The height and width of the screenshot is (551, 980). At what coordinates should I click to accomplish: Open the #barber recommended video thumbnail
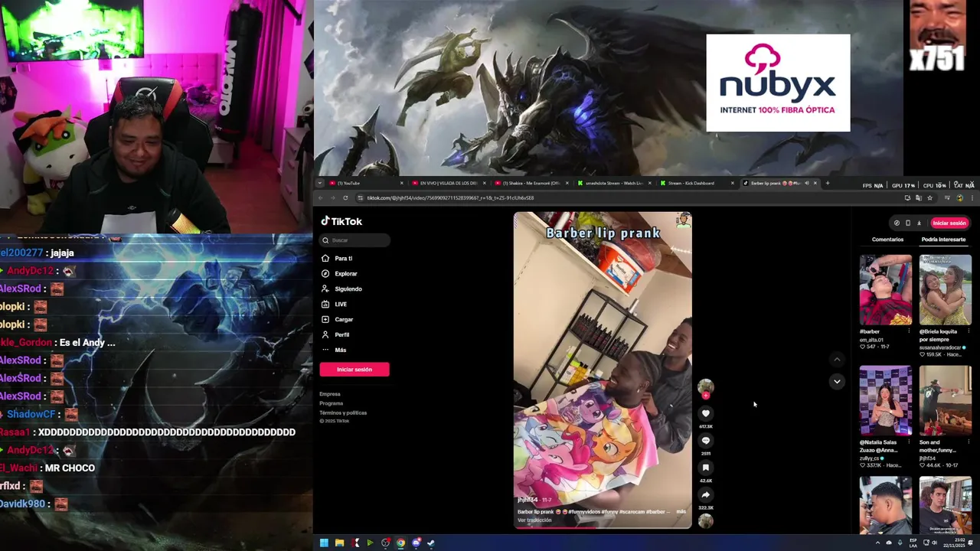click(x=885, y=290)
